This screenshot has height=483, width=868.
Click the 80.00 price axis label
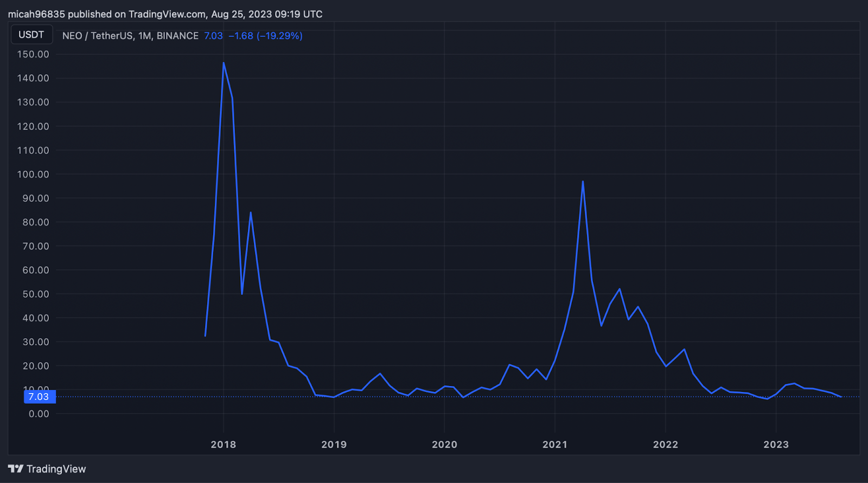(36, 222)
